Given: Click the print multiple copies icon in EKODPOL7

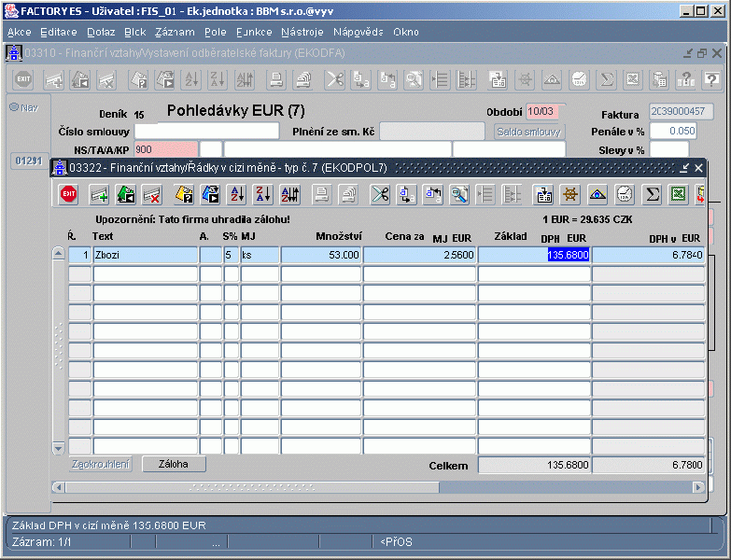Looking at the screenshot, I should 348,194.
